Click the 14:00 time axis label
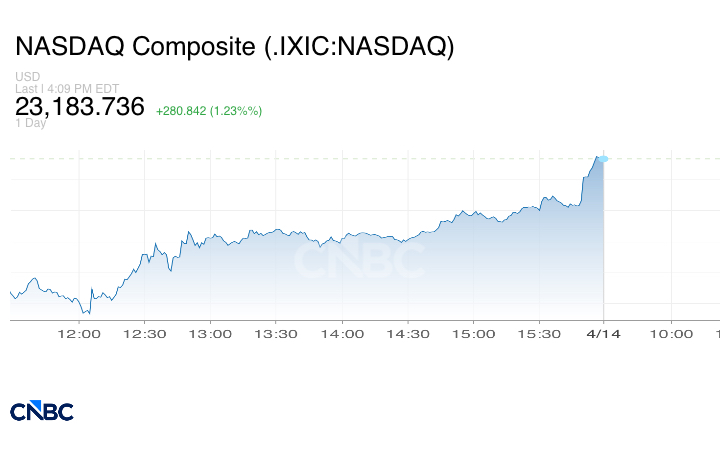 342,333
